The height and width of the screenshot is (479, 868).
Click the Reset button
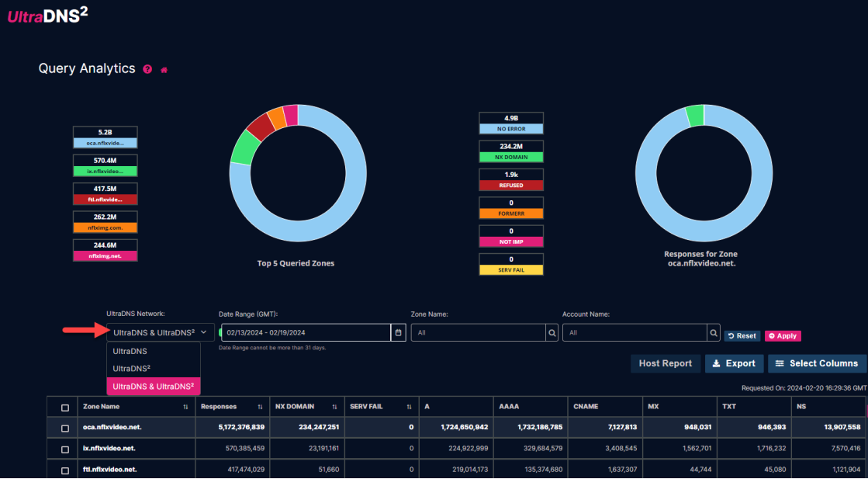[742, 335]
